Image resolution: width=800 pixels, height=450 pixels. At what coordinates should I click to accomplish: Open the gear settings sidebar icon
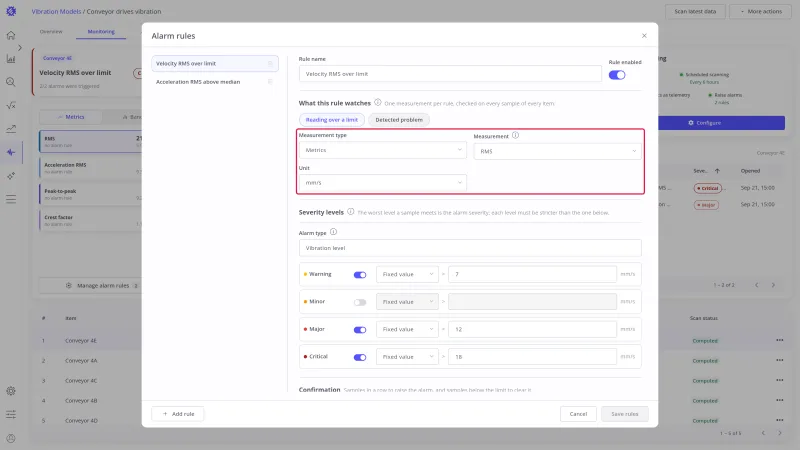coord(11,391)
